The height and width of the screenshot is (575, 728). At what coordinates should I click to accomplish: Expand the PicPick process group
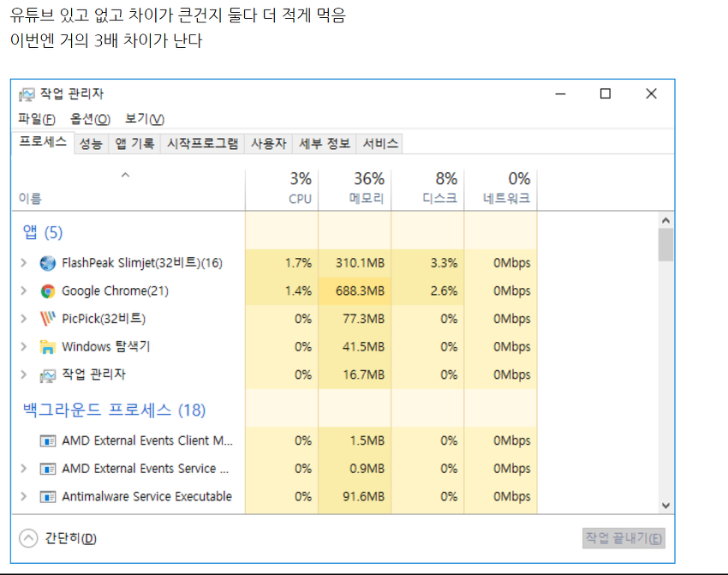[24, 319]
